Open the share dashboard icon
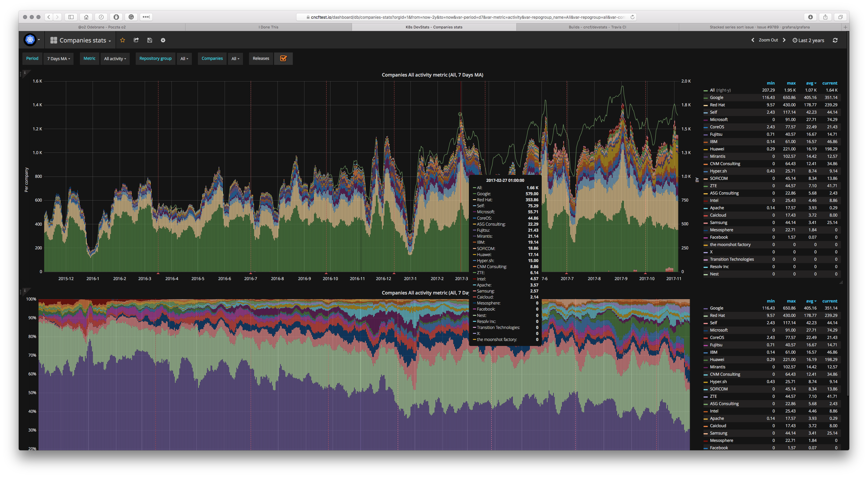Screen dimensions: 868x477 [x=136, y=40]
